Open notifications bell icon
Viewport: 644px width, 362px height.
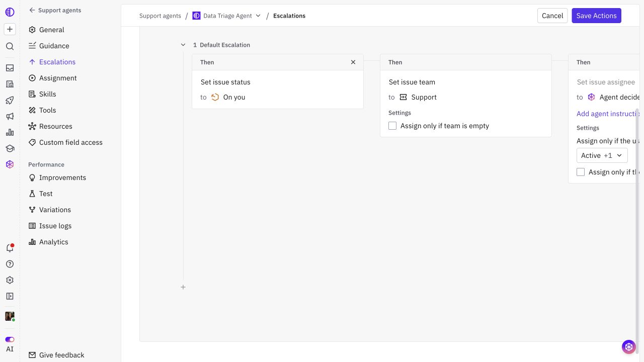[x=10, y=248]
